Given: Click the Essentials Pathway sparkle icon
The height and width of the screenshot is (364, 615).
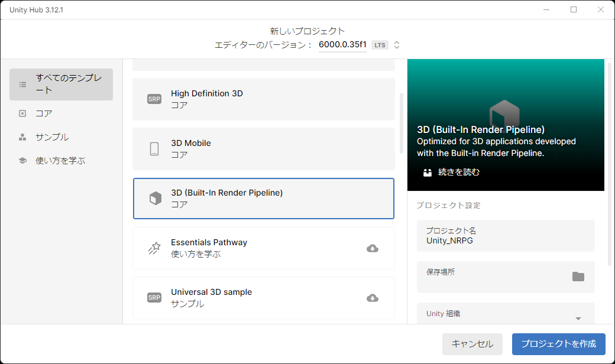Looking at the screenshot, I should pos(154,248).
